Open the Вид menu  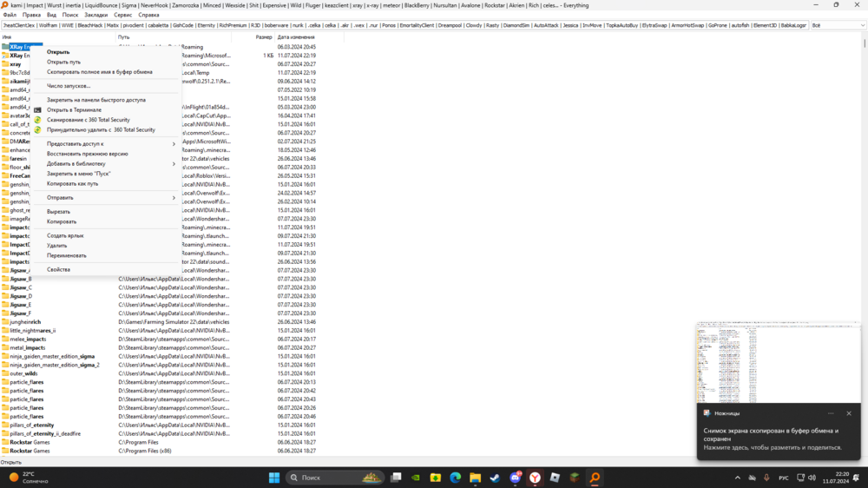[51, 15]
